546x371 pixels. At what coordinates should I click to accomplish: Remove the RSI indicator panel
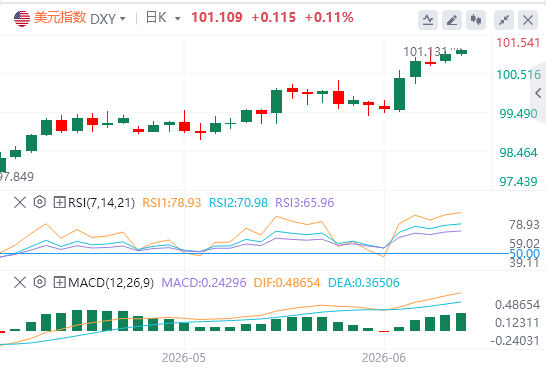[x=20, y=202]
